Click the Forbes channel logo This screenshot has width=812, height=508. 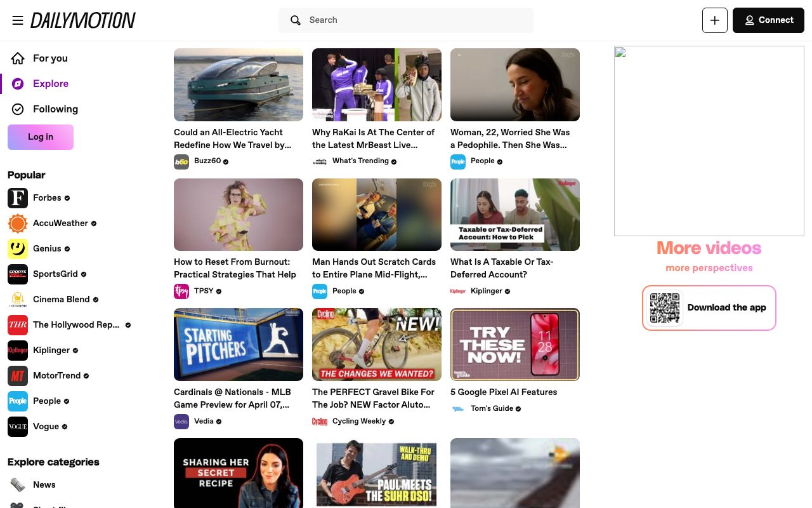tap(18, 198)
